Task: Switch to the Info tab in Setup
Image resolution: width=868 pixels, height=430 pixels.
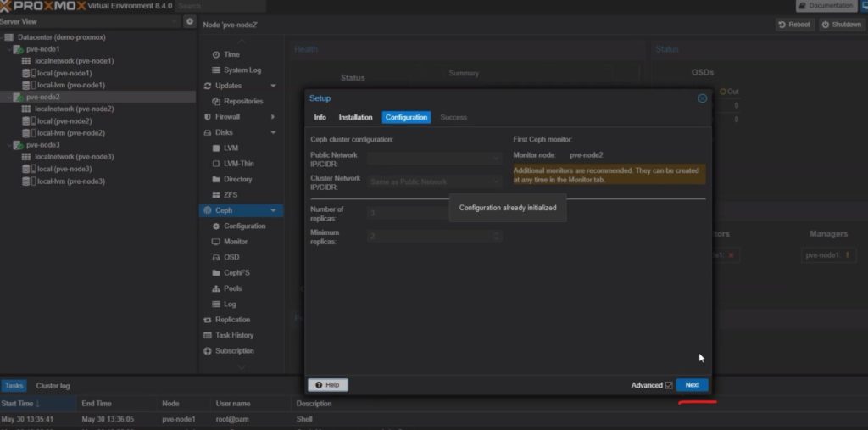Action: pyautogui.click(x=320, y=118)
